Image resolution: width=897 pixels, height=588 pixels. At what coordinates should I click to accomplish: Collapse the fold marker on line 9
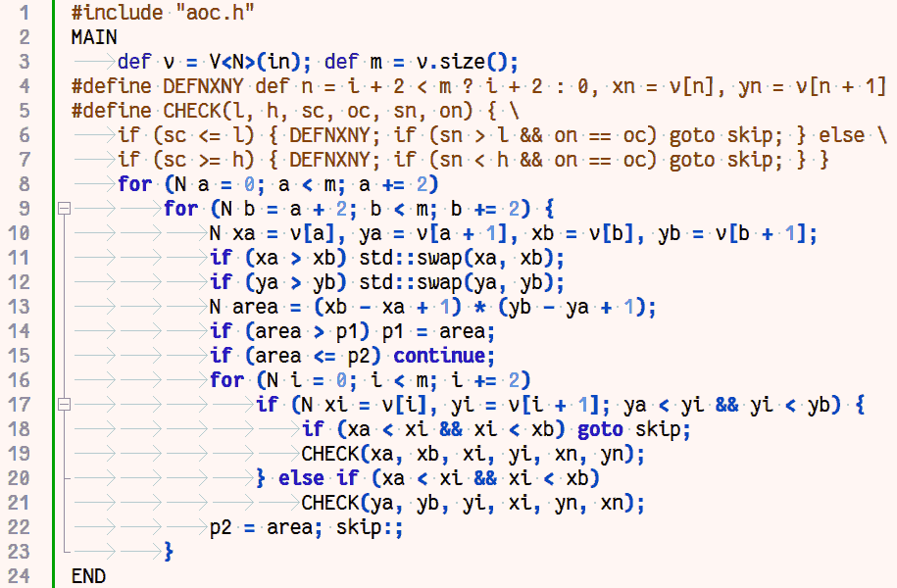[x=64, y=209]
